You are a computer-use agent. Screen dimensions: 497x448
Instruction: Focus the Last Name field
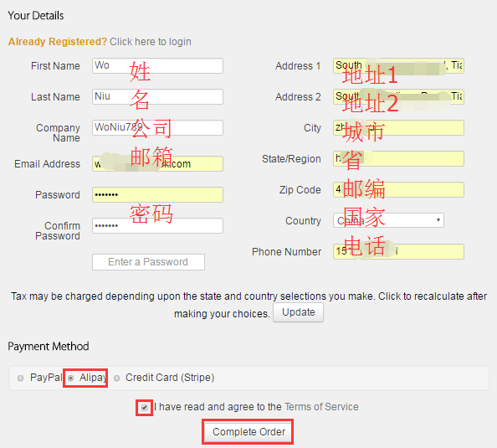(x=157, y=96)
